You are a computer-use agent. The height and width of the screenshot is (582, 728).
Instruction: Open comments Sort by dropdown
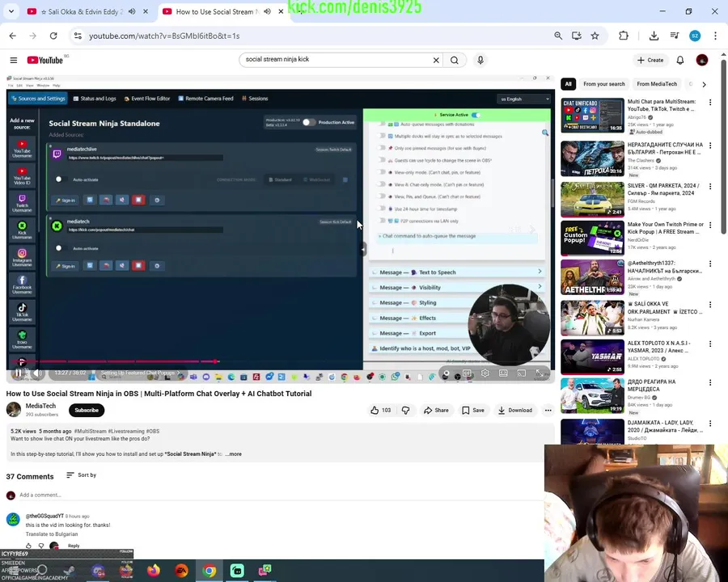[x=81, y=475]
